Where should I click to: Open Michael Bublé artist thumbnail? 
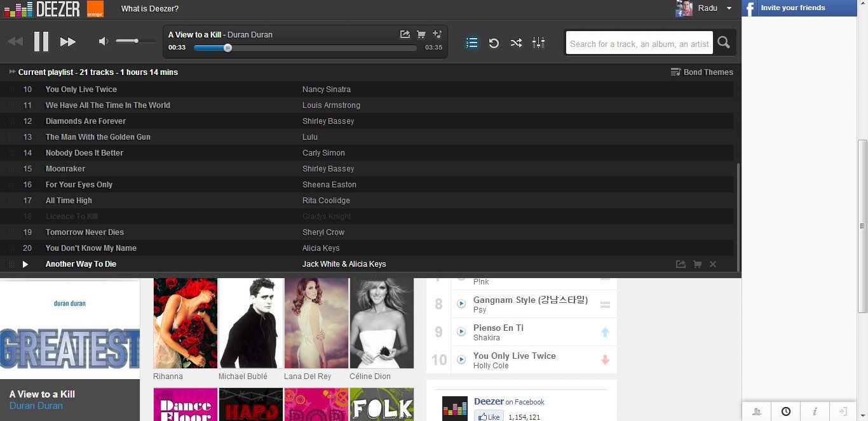(x=251, y=323)
